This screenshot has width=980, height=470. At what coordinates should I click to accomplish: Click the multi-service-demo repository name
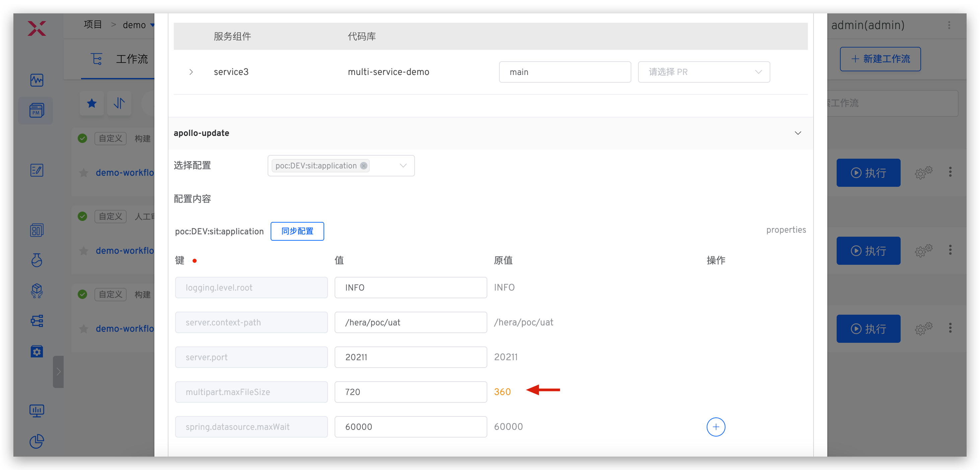(388, 72)
